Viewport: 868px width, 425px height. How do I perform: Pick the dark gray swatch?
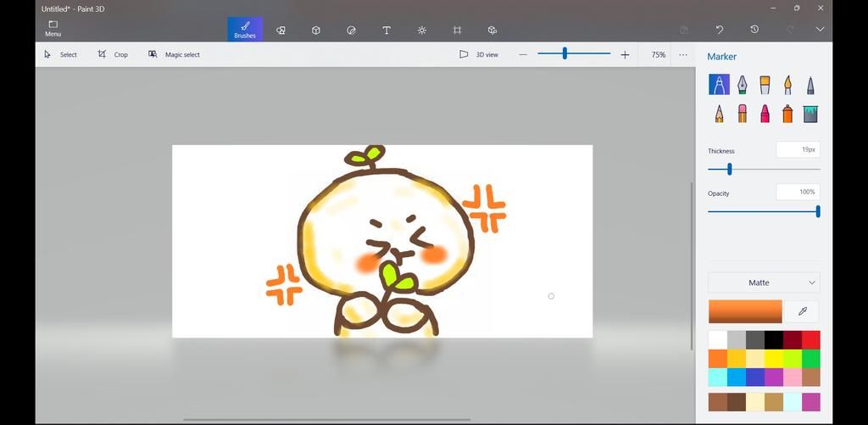pyautogui.click(x=755, y=339)
